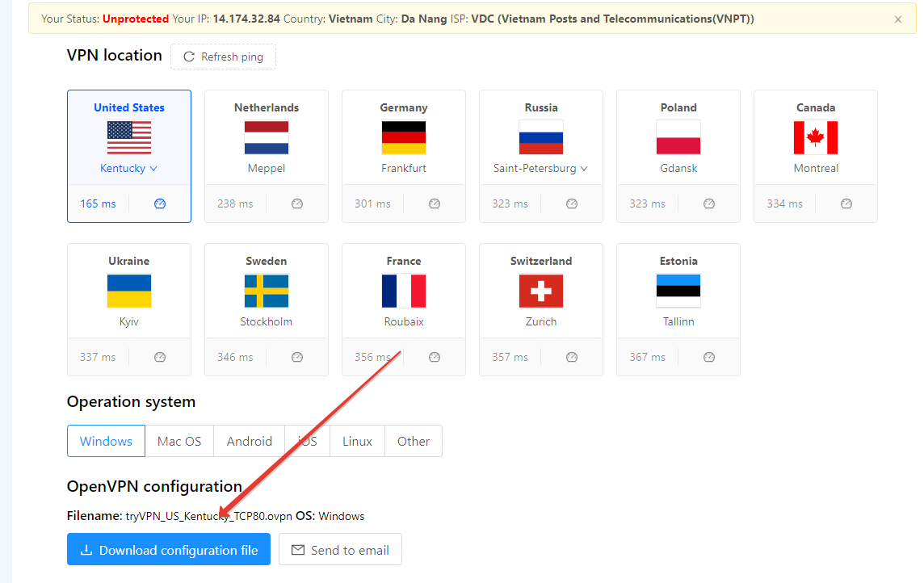Click the Switzerland flag
Screen dimensions: 924x583
[541, 291]
